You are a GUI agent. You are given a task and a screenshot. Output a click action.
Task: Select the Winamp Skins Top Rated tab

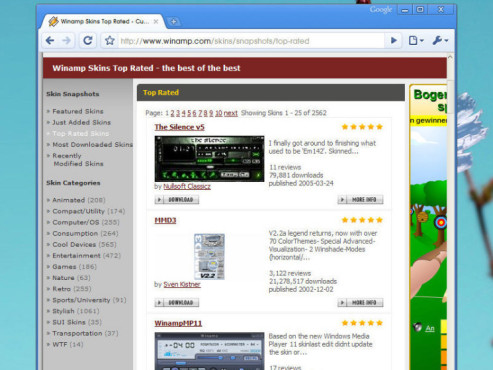(101, 22)
